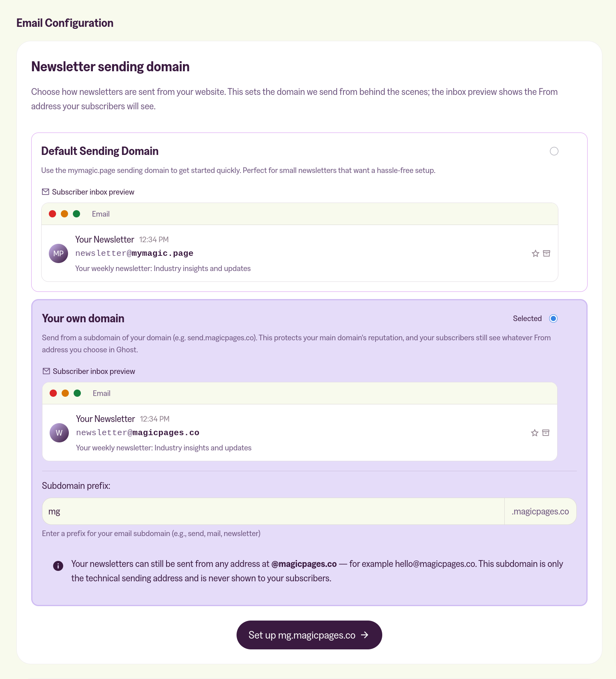Focus the Subdomain prefix input field
The width and height of the screenshot is (616, 679).
coord(273,511)
